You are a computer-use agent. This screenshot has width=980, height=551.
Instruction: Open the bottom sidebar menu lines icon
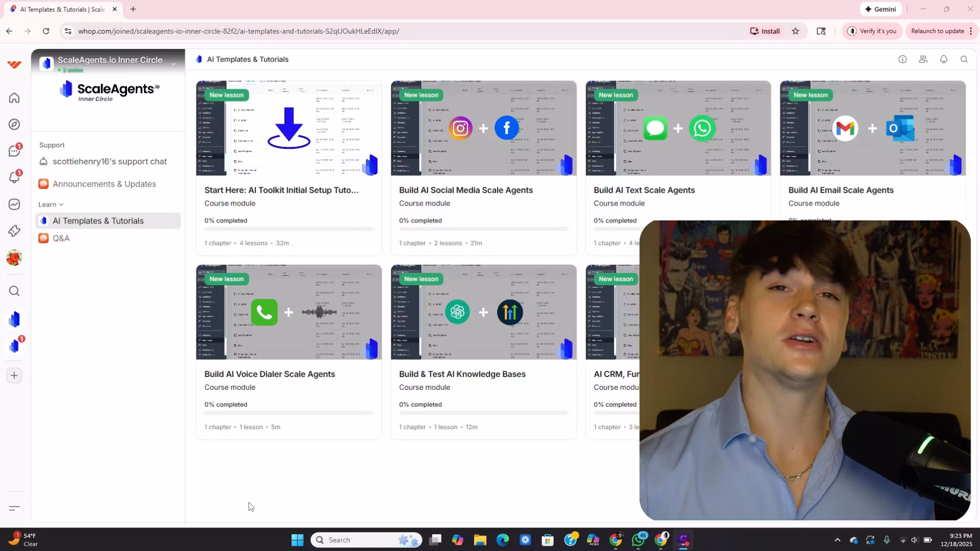pos(14,508)
